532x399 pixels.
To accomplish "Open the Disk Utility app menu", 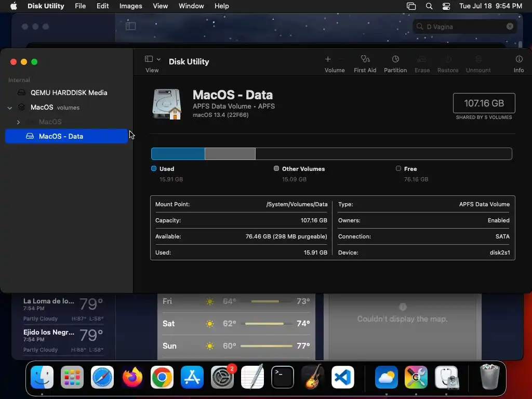I will pyautogui.click(x=46, y=6).
